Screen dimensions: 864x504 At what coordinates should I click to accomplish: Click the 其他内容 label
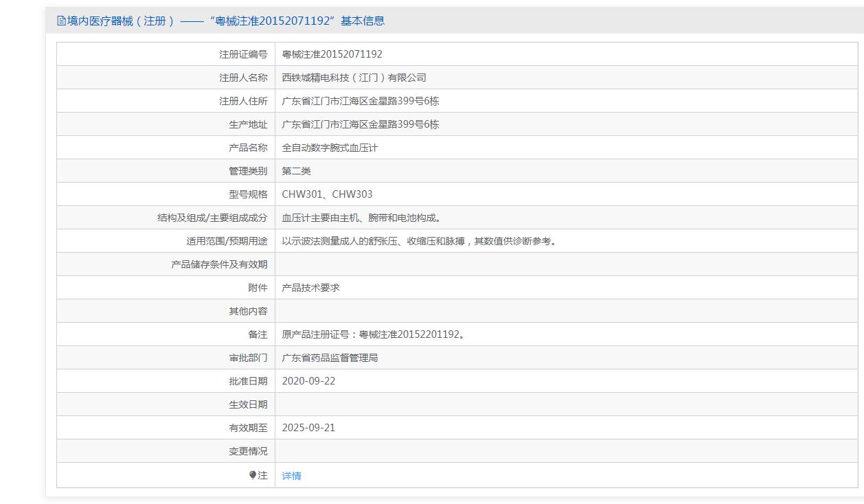point(248,311)
